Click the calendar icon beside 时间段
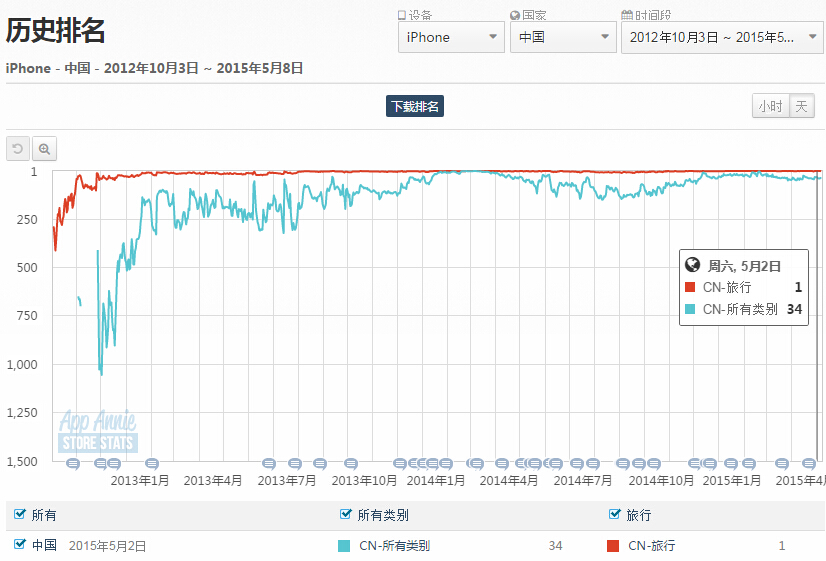 [627, 15]
